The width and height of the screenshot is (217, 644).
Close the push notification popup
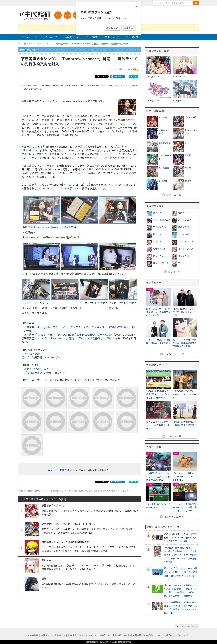point(137,7)
